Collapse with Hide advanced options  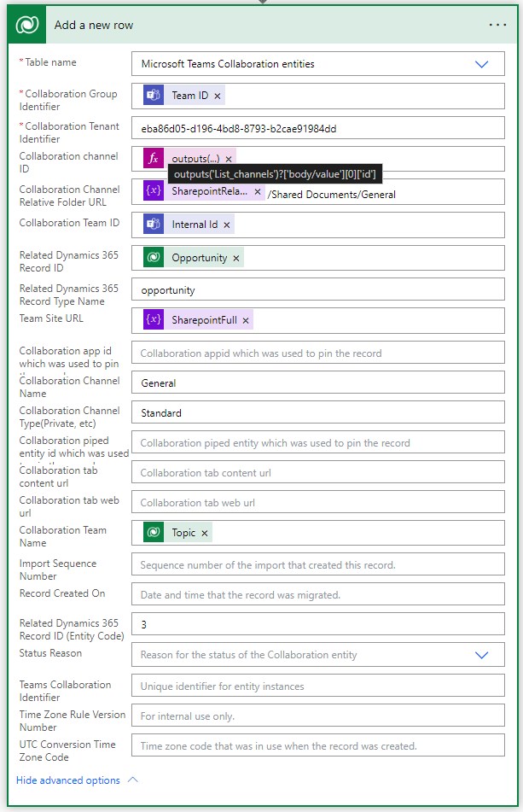tap(77, 780)
